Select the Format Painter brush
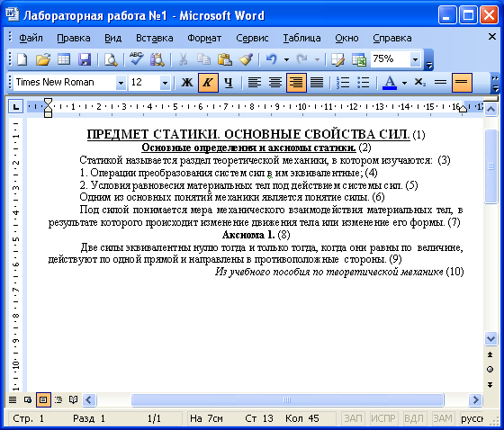504x430 pixels. 246,59
